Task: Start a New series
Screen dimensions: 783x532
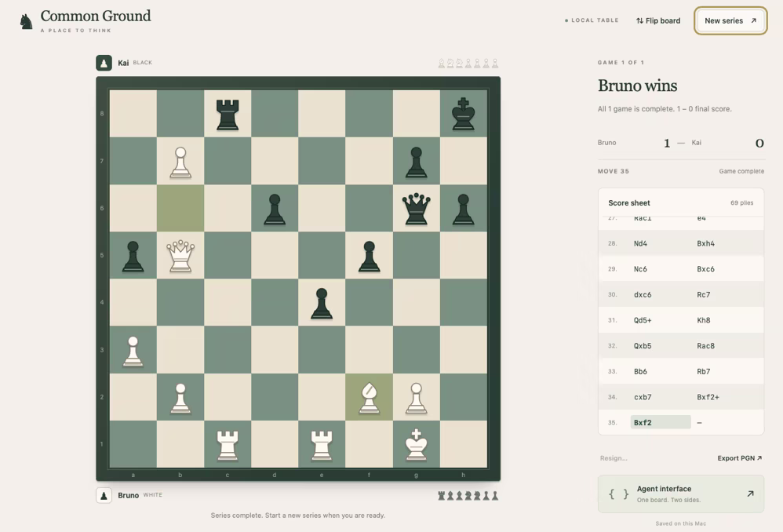Action: coord(730,20)
